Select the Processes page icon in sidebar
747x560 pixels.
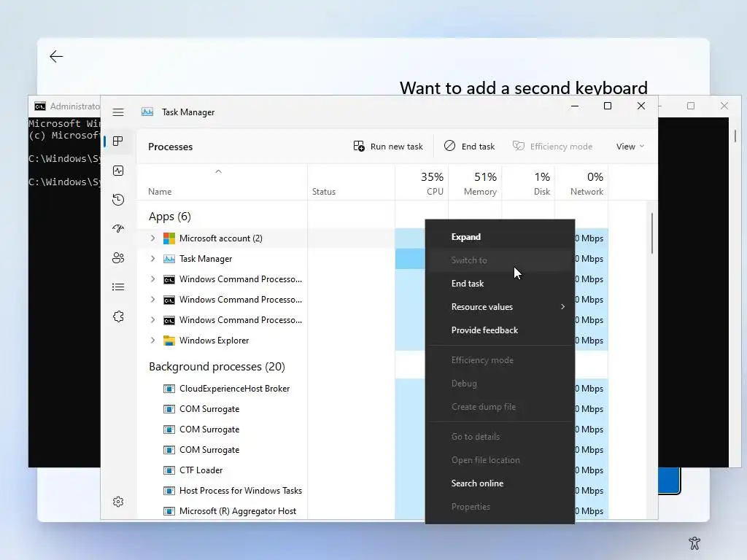(118, 141)
